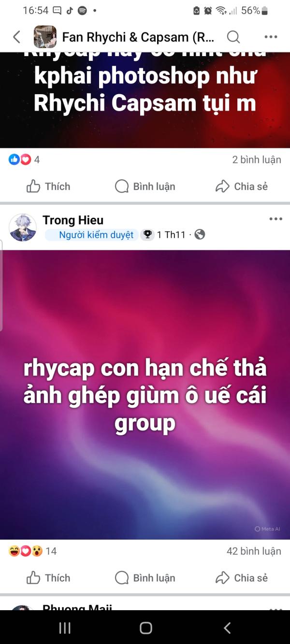This screenshot has height=644, width=290.
Task: Tap Bình luận under the first post
Action: (145, 186)
